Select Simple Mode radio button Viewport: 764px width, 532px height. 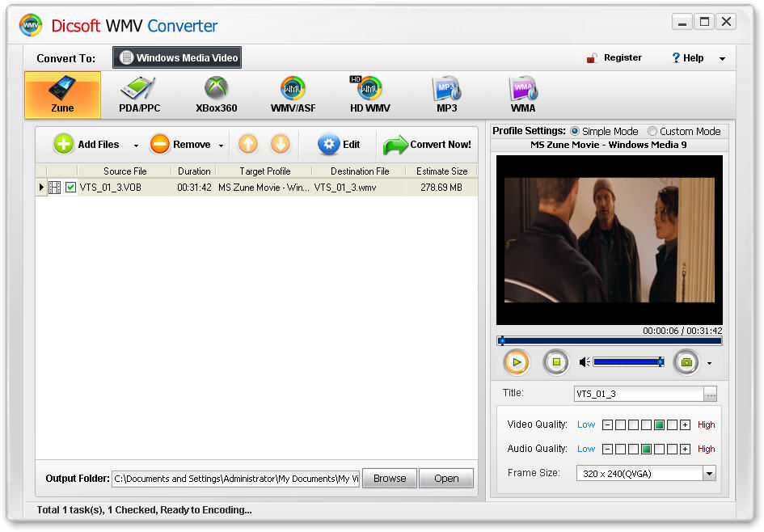click(575, 131)
